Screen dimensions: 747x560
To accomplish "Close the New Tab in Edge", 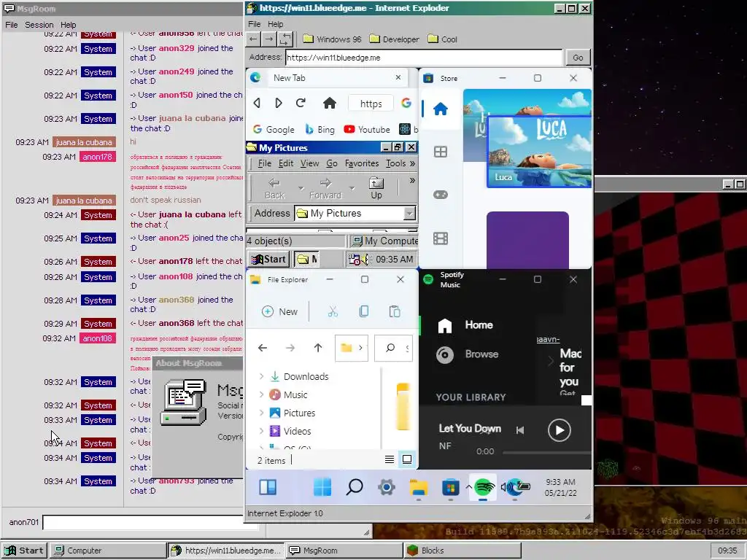I will click(398, 77).
